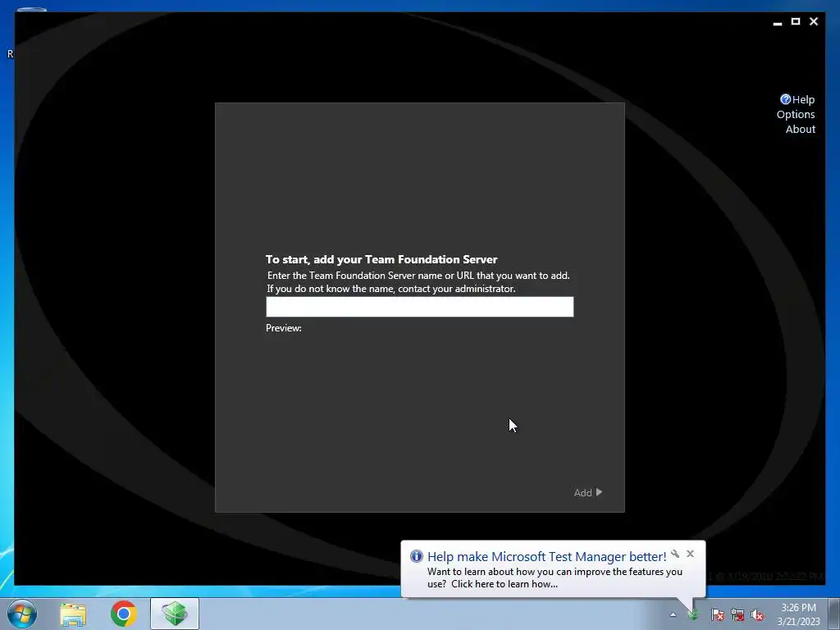Show hidden tray icons arrow

(x=673, y=614)
